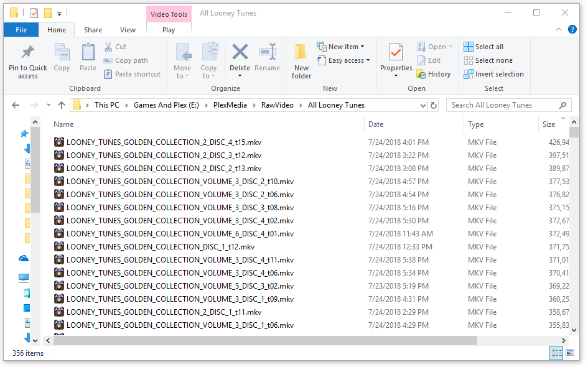Click Invert selection
This screenshot has width=588, height=367.
coord(494,74)
